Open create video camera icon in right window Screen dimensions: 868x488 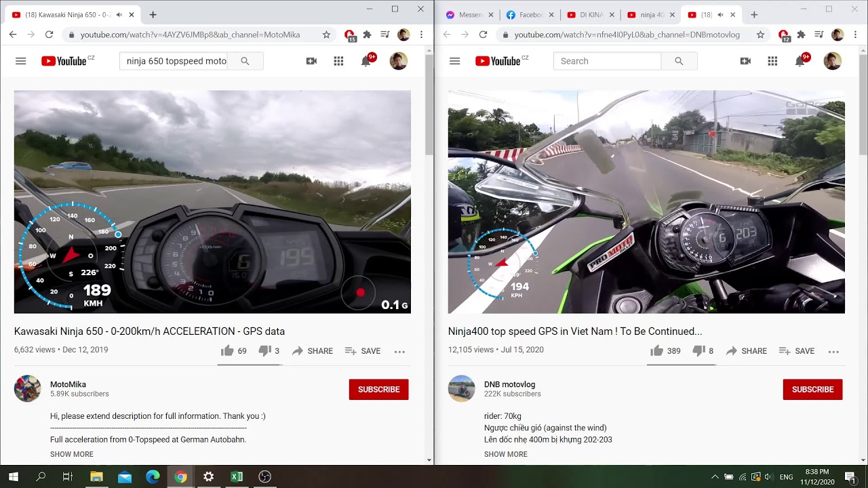(x=745, y=61)
